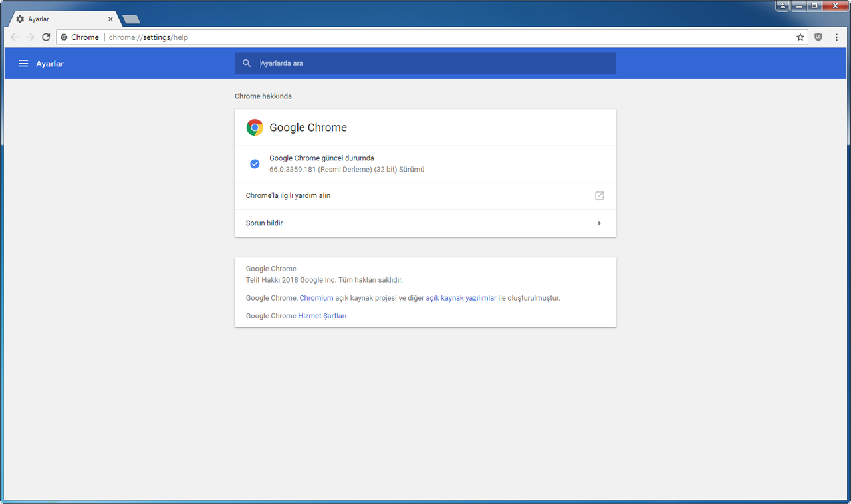Viewport: 851px width, 504px height.
Task: Maximize the Chrome window
Action: pos(814,5)
